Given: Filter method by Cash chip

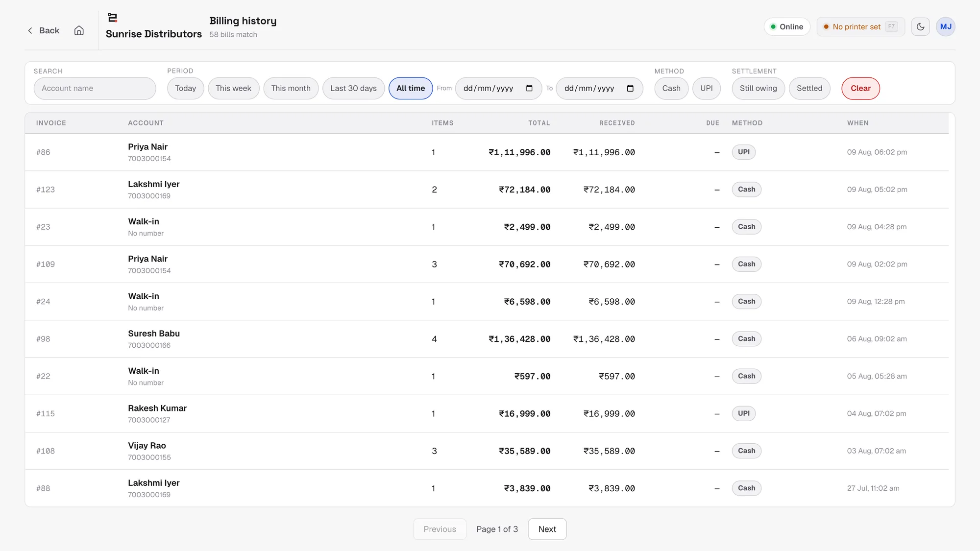Looking at the screenshot, I should pyautogui.click(x=671, y=88).
